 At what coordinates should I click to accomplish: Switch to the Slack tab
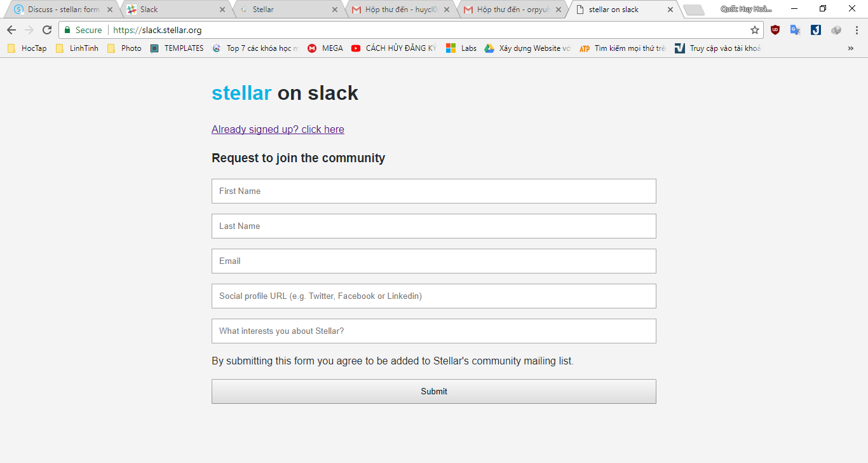click(172, 10)
